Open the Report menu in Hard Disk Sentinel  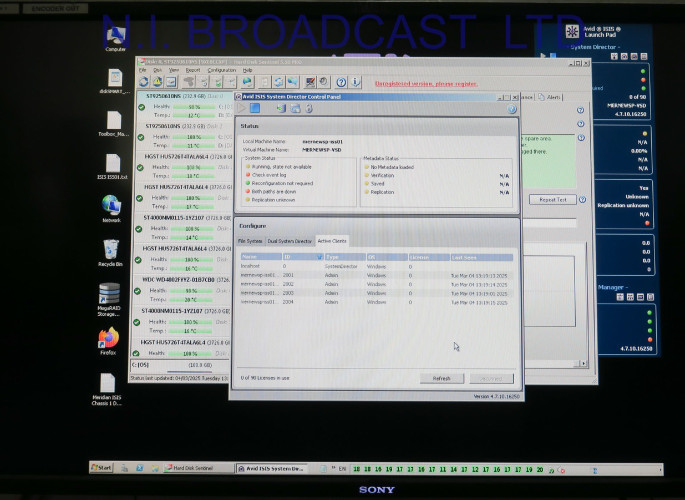click(193, 70)
